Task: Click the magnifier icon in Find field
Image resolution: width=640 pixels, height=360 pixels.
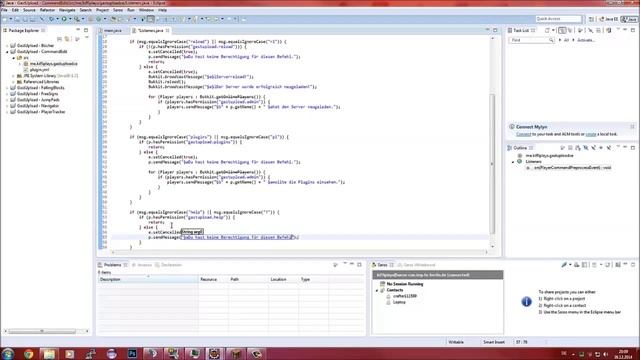Action: [x=551, y=40]
